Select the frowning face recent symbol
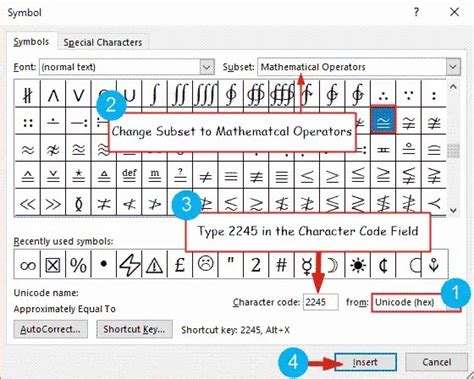Screen dimensions: 474x379 (x=205, y=265)
